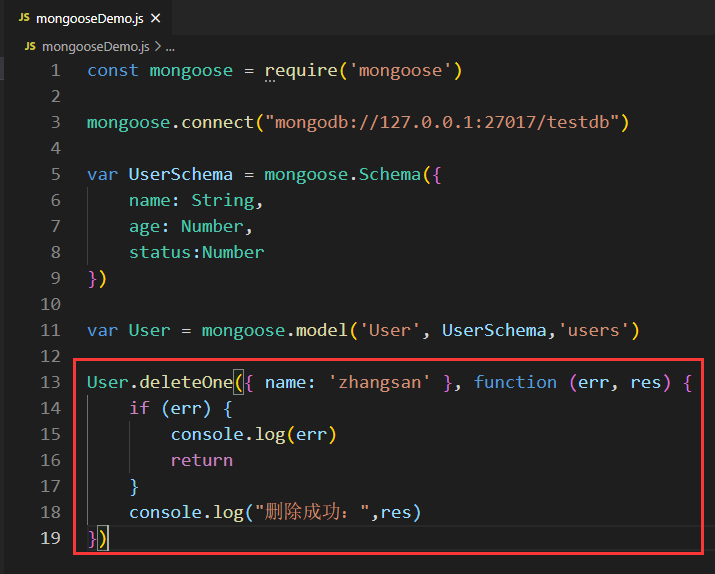Click 'connect' method on line 3
This screenshot has height=574, width=715.
(x=217, y=123)
